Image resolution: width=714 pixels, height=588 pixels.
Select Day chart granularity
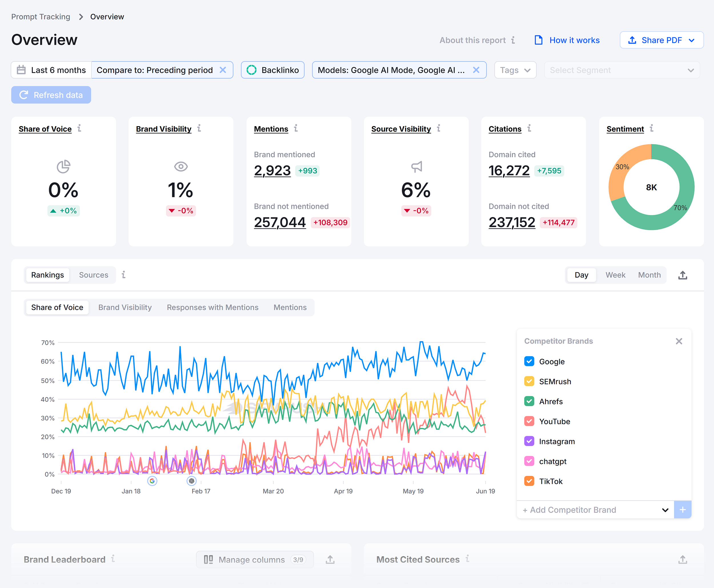coord(581,275)
